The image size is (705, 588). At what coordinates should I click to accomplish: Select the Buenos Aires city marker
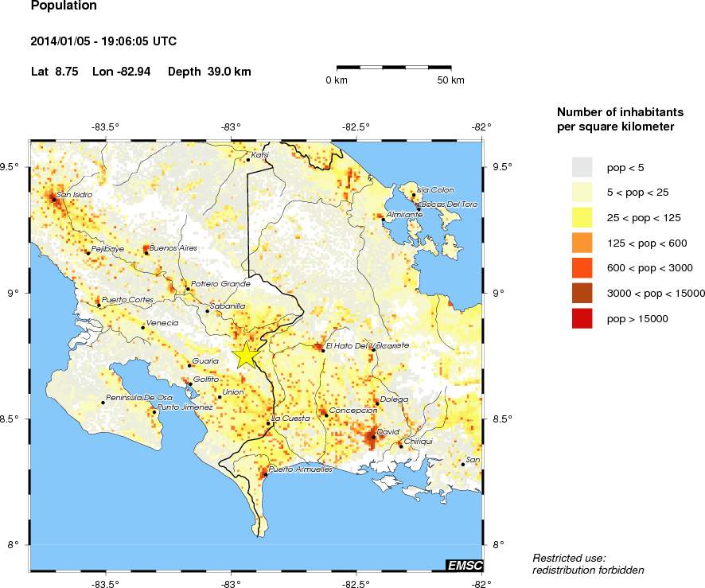pos(146,252)
